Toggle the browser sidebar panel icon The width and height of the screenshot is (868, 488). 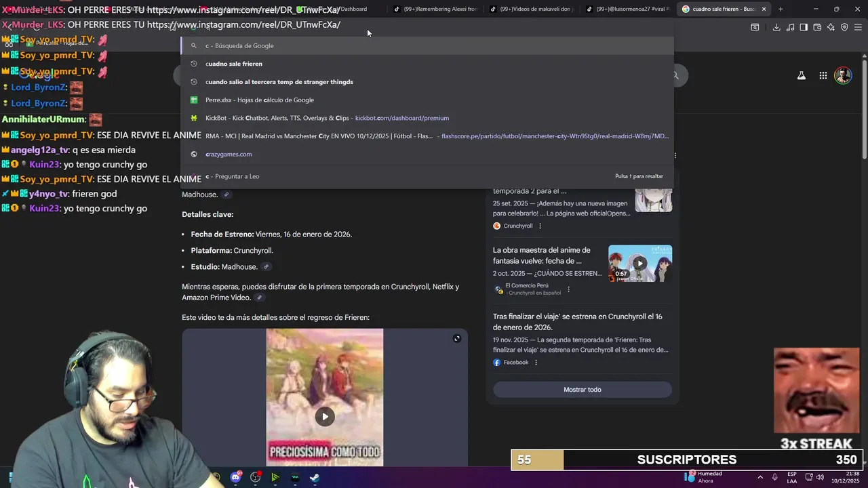tap(804, 27)
